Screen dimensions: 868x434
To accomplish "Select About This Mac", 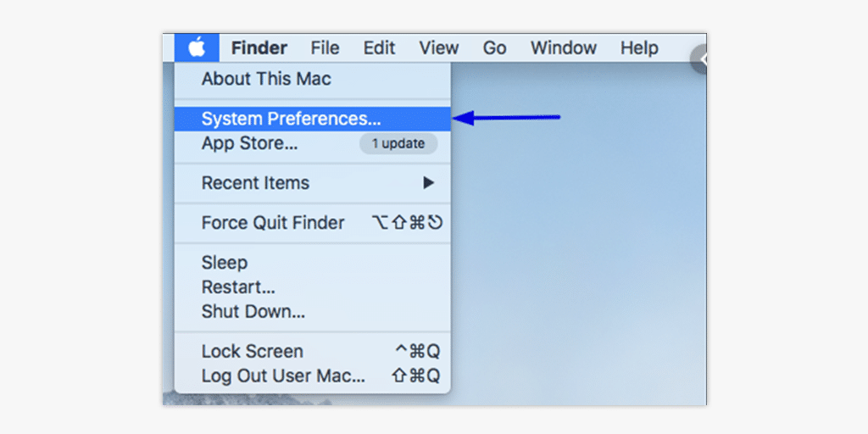I will 266,80.
